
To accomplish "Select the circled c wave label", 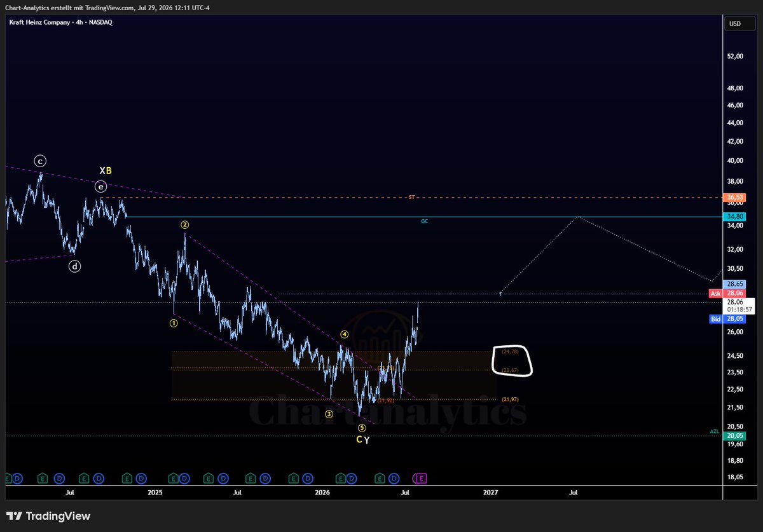I will pos(40,161).
